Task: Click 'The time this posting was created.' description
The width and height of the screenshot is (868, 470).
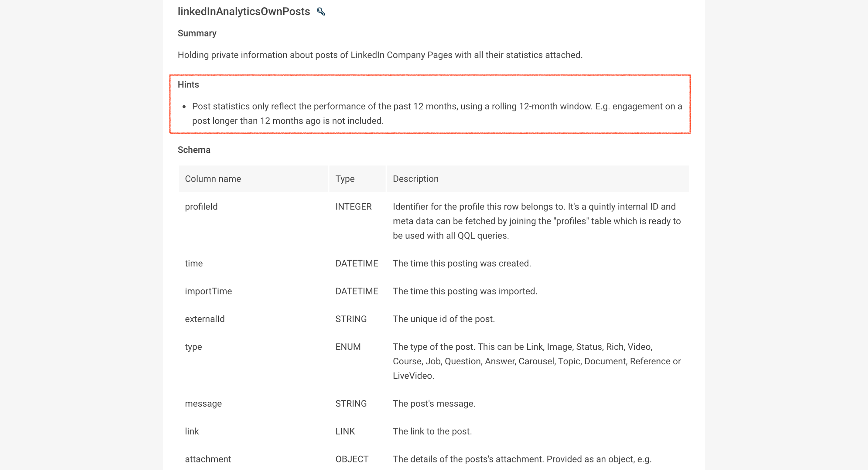Action: coord(462,264)
